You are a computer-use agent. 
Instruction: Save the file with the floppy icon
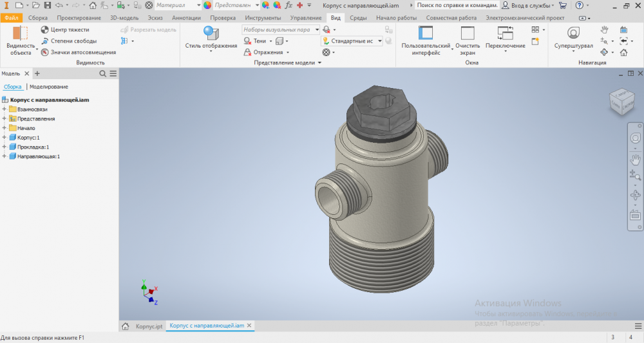[x=47, y=5]
